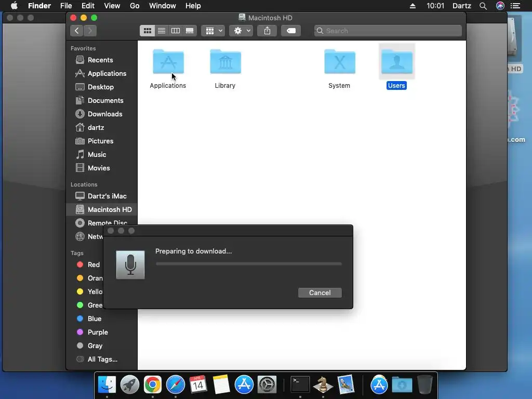The height and width of the screenshot is (399, 532).
Task: Click the Green tag in the sidebar
Action: click(88, 305)
